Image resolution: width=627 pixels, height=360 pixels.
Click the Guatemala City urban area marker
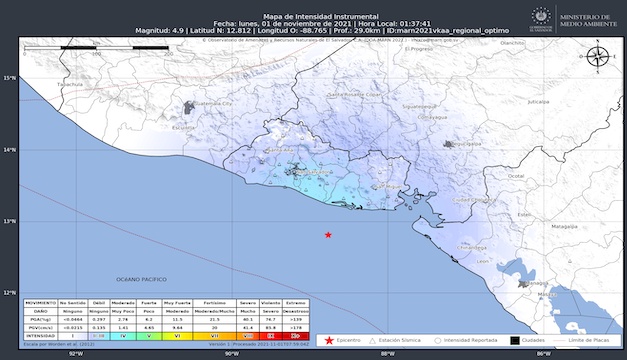189,107
